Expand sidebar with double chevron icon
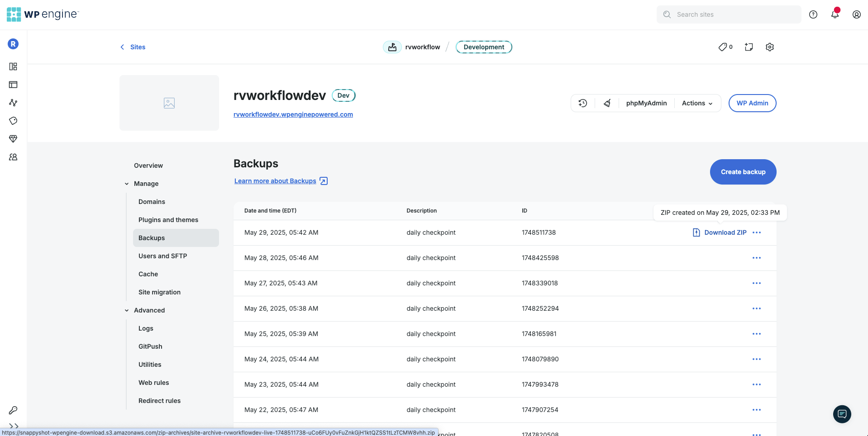 (x=14, y=426)
